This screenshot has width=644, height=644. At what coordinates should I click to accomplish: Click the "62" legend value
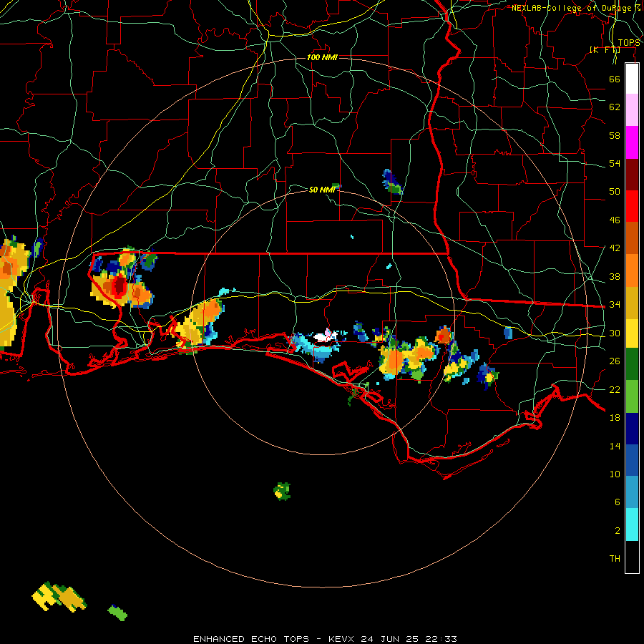coord(615,107)
